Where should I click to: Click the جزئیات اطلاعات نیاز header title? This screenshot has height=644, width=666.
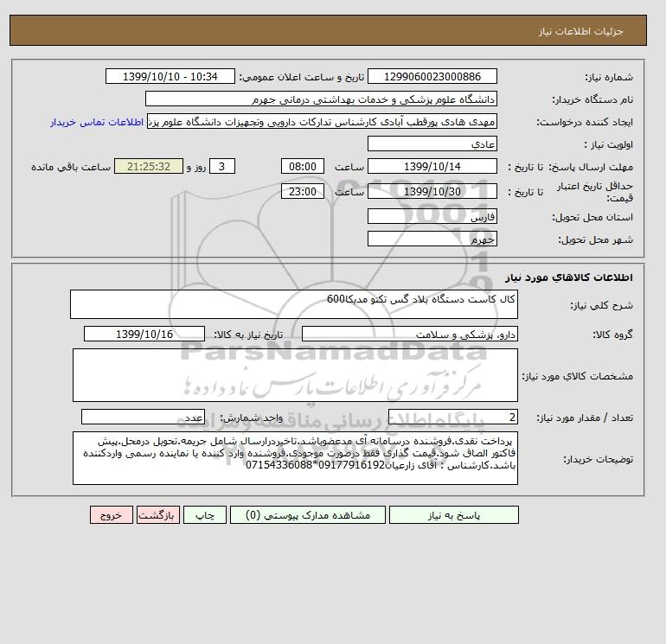(581, 32)
